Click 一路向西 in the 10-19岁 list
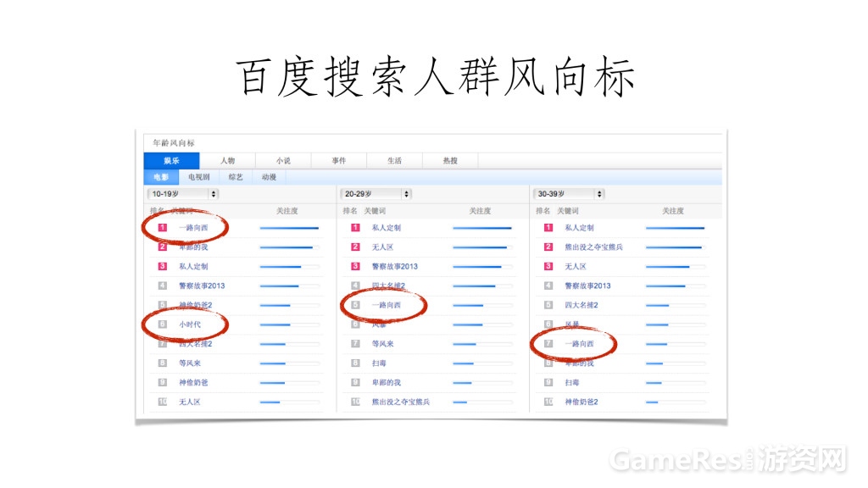This screenshot has width=868, height=488. [193, 227]
